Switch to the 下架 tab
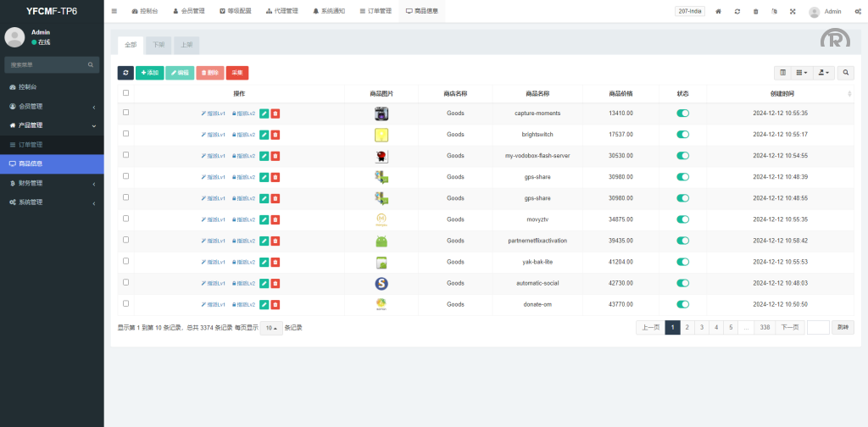 (158, 43)
